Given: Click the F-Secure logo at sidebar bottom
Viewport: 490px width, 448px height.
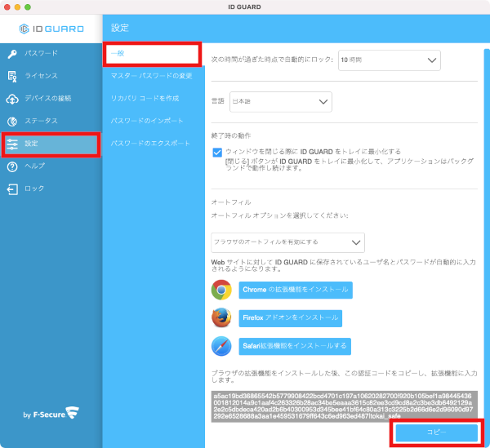Looking at the screenshot, I should point(51,414).
